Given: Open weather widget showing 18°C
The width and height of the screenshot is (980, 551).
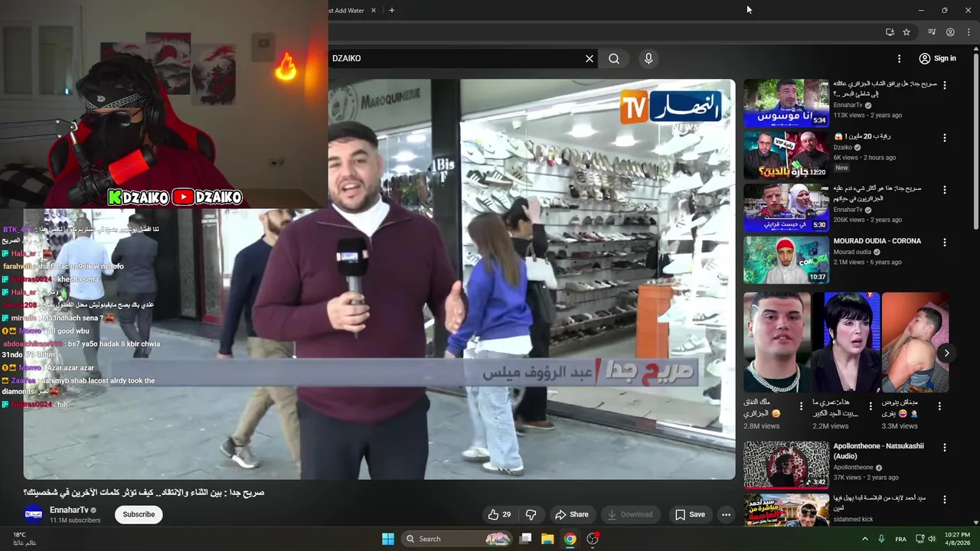Looking at the screenshot, I should click(24, 539).
